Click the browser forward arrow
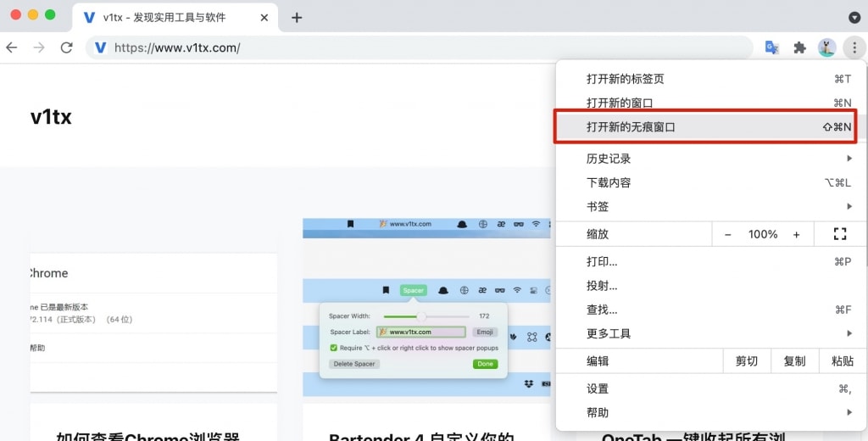 click(39, 47)
